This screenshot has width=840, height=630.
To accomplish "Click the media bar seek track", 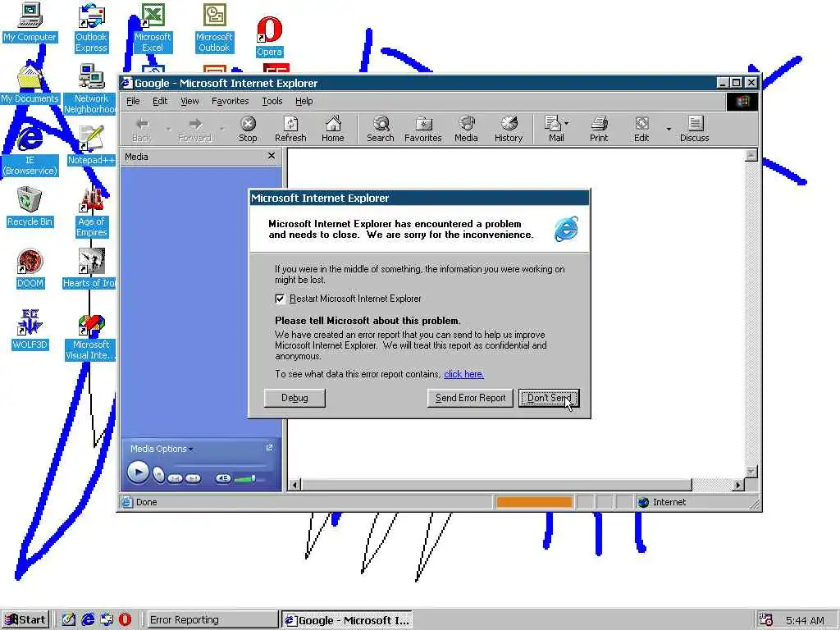I will pos(218,465).
